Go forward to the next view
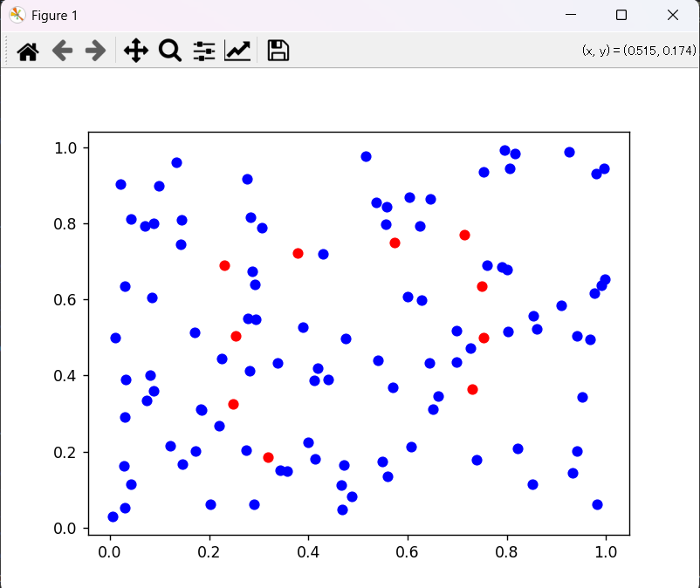The image size is (700, 588). pyautogui.click(x=95, y=51)
